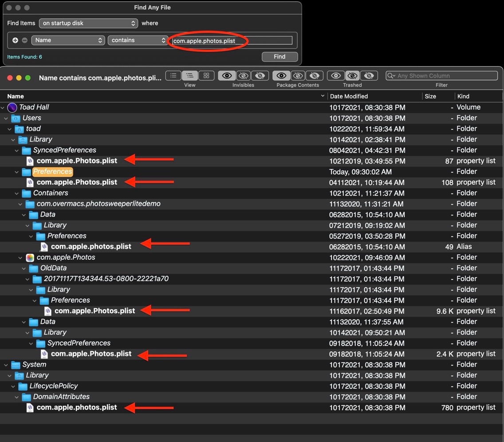Add a search criterion with plus icon
This screenshot has height=442, width=504.
15,40
